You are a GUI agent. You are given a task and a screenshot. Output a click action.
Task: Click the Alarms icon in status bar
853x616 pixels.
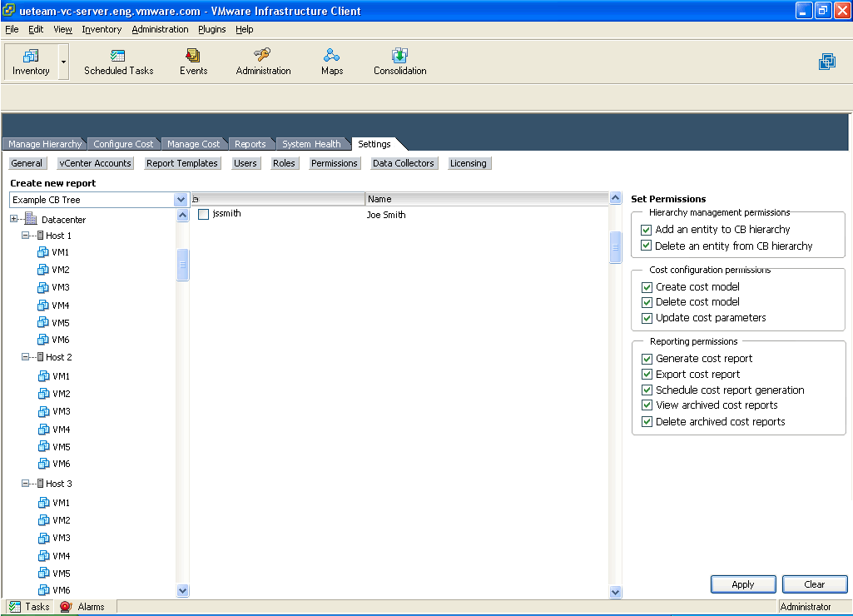(66, 607)
